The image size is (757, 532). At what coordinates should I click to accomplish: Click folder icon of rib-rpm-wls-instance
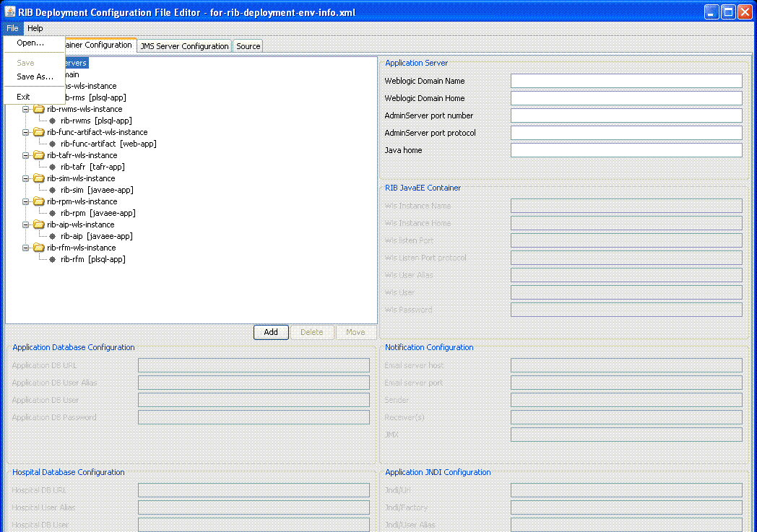38,202
